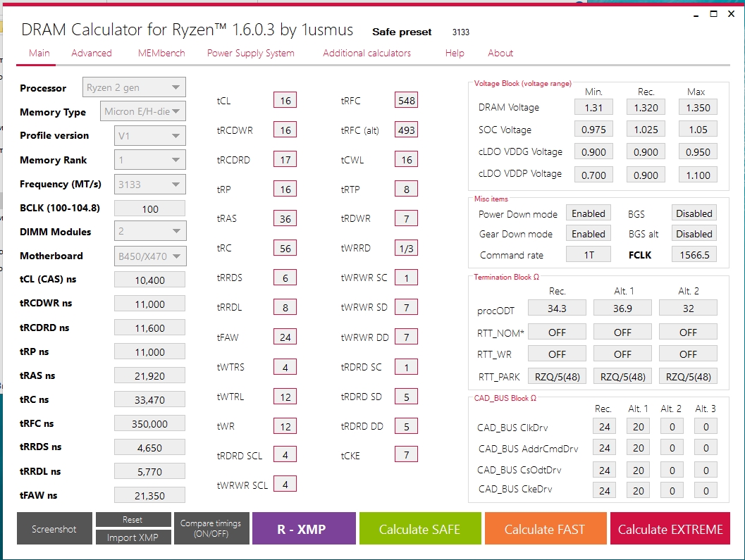Click the tRRDS ns field 4,650
This screenshot has width=745, height=560.
pyautogui.click(x=149, y=447)
